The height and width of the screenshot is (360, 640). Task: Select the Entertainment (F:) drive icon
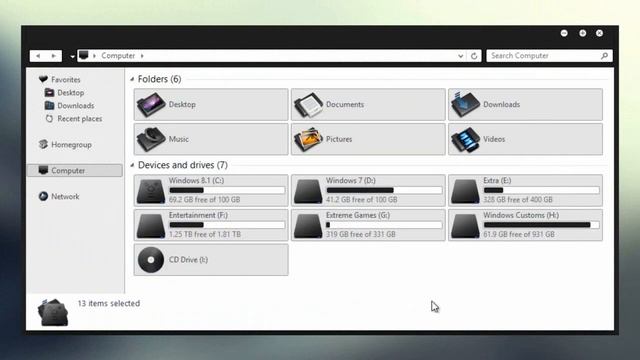pos(151,225)
